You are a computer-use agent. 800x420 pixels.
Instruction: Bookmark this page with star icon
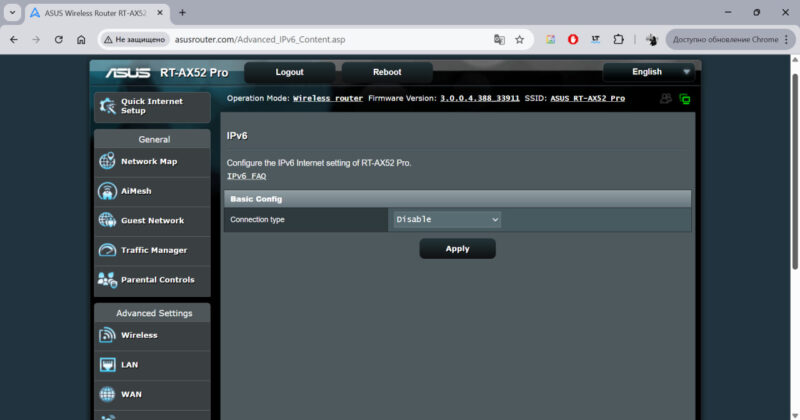click(519, 40)
